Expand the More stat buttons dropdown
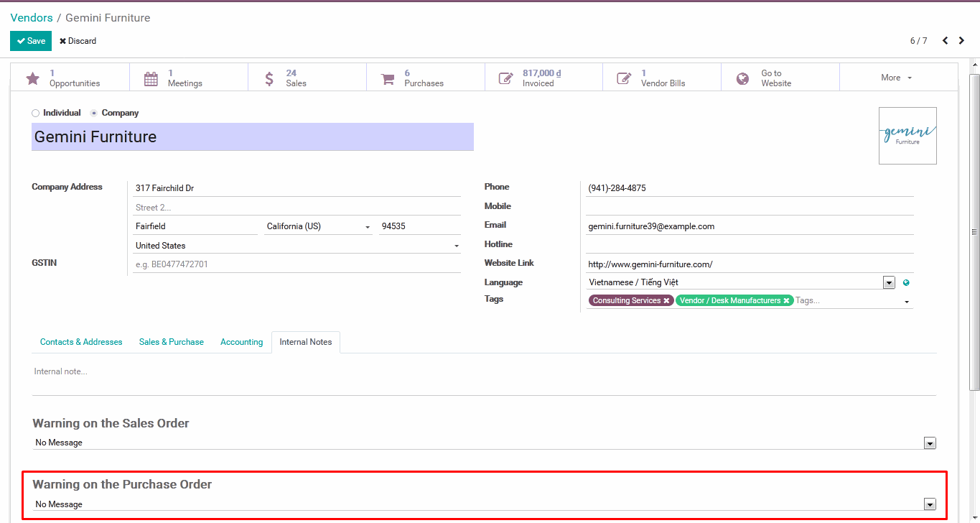 coord(897,78)
